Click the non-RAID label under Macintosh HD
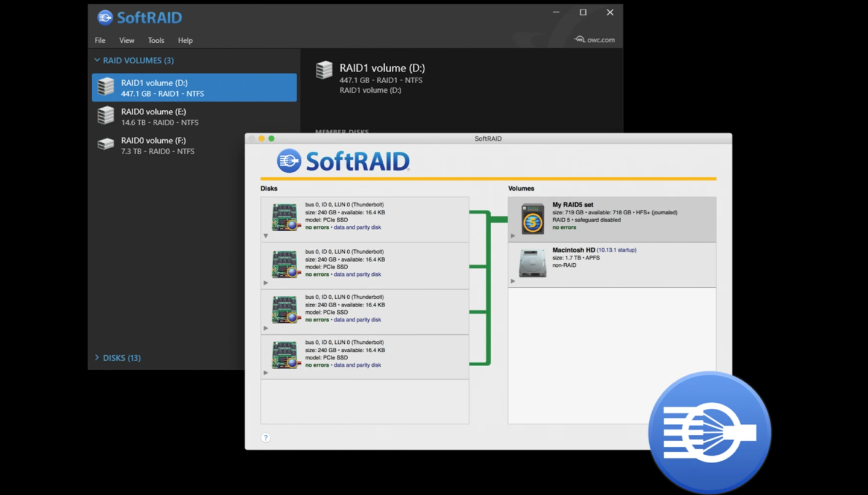868x495 pixels. pos(564,265)
